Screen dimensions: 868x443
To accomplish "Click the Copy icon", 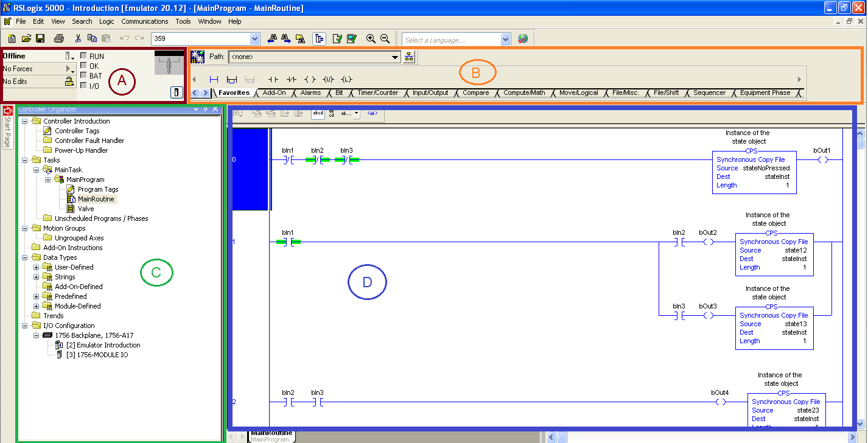I will pyautogui.click(x=92, y=38).
